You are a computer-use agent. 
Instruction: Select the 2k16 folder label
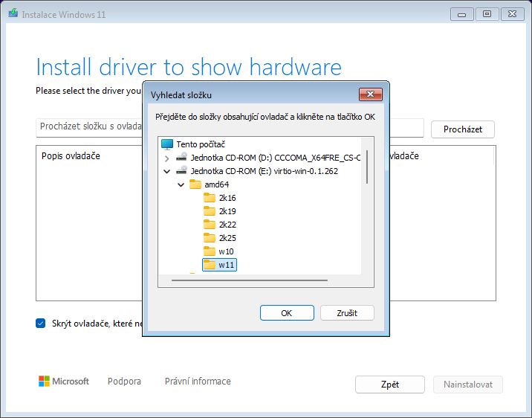pyautogui.click(x=227, y=198)
